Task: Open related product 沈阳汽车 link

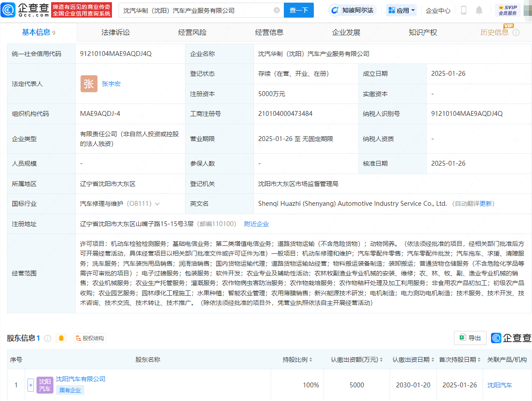Action: click(x=500, y=385)
